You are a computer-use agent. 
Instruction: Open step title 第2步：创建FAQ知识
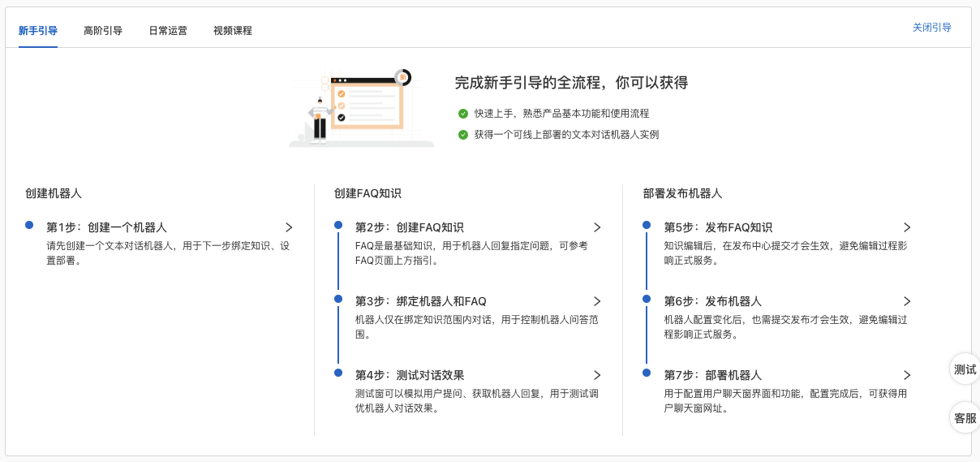pyautogui.click(x=410, y=227)
